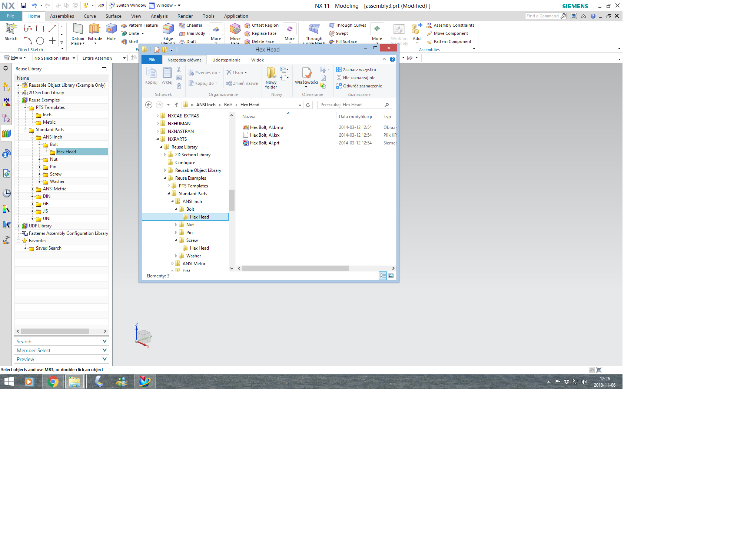This screenshot has width=747, height=560.
Task: Click the Find a Command search box
Action: click(x=545, y=16)
